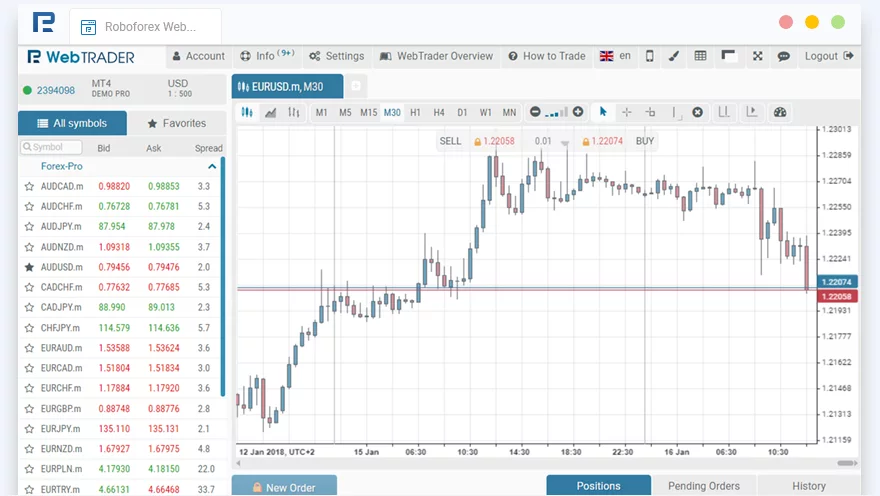Toggle fullscreen mode icon

(757, 56)
